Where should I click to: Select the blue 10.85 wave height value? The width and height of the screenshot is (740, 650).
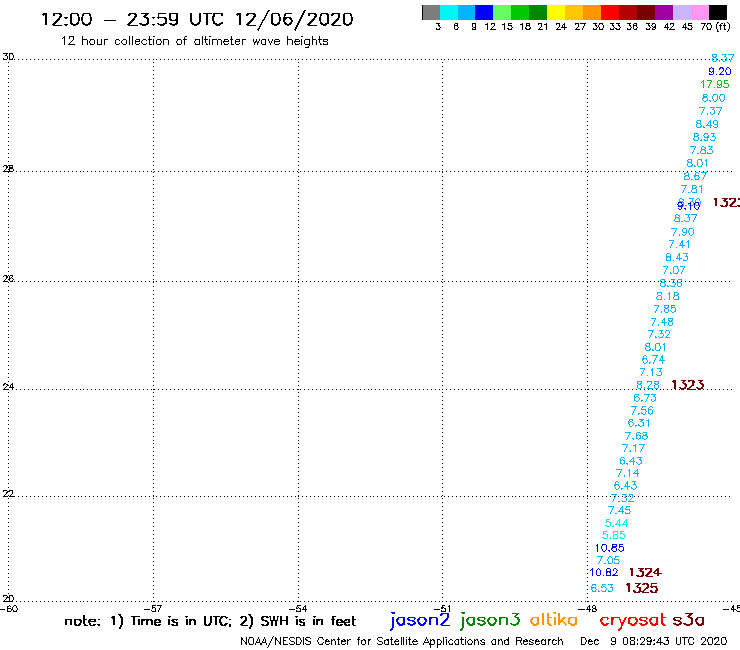(609, 549)
